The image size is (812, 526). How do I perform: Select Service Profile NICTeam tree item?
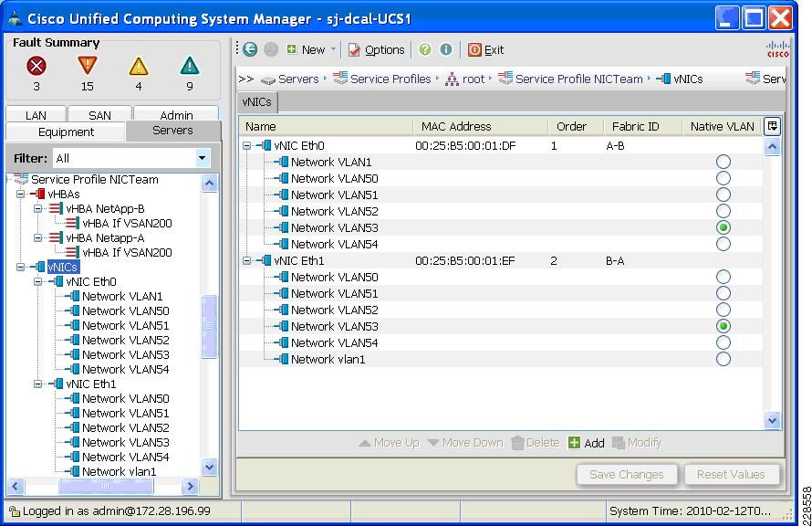click(95, 179)
